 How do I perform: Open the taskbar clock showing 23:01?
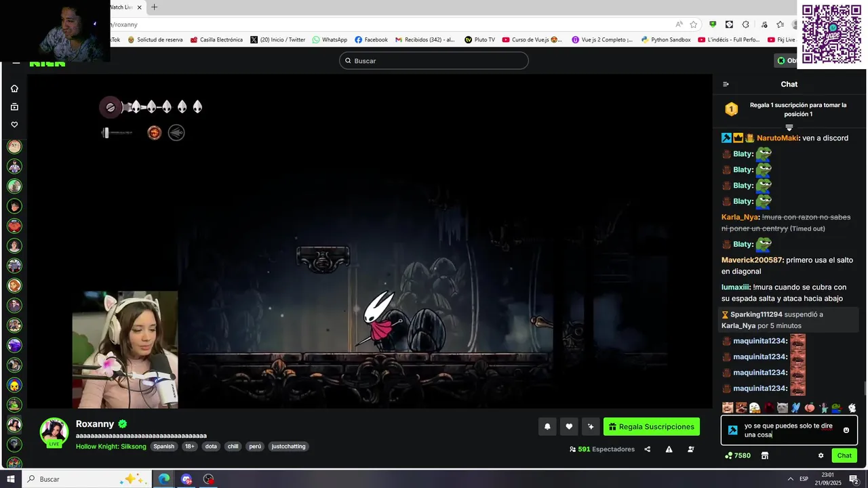827,479
